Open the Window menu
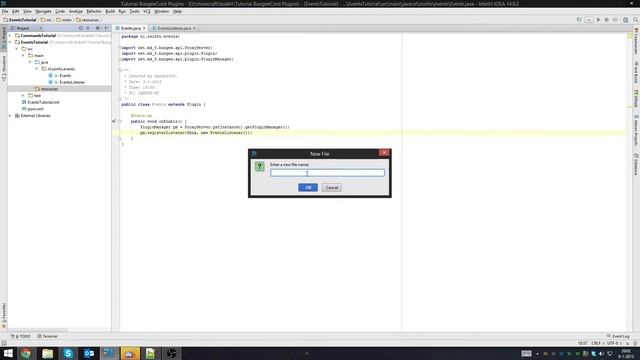640x360 pixels. click(x=162, y=11)
